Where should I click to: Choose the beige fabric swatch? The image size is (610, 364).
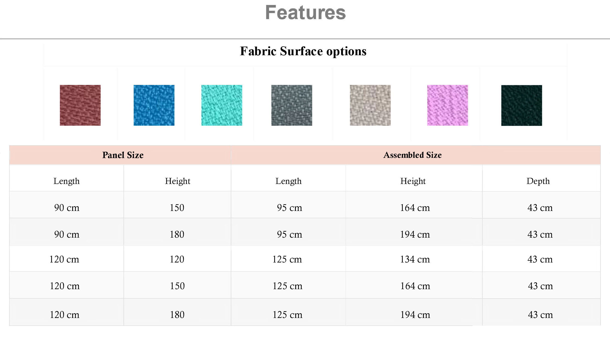coord(370,105)
